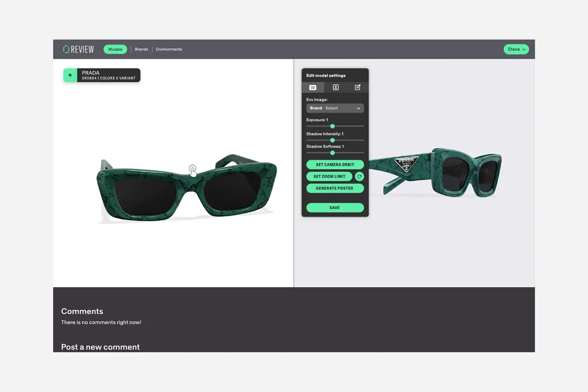
Task: Open the Models tab
Action: coord(115,49)
